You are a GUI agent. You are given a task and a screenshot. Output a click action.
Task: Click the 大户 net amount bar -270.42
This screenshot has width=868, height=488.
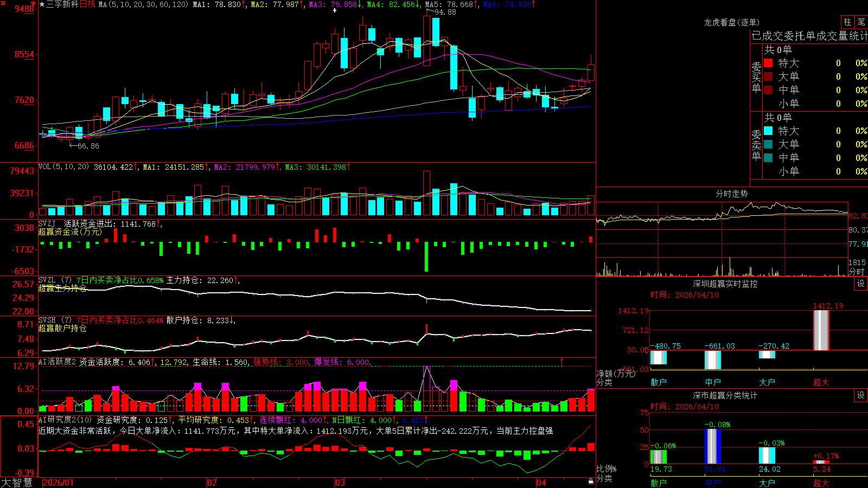pos(767,355)
